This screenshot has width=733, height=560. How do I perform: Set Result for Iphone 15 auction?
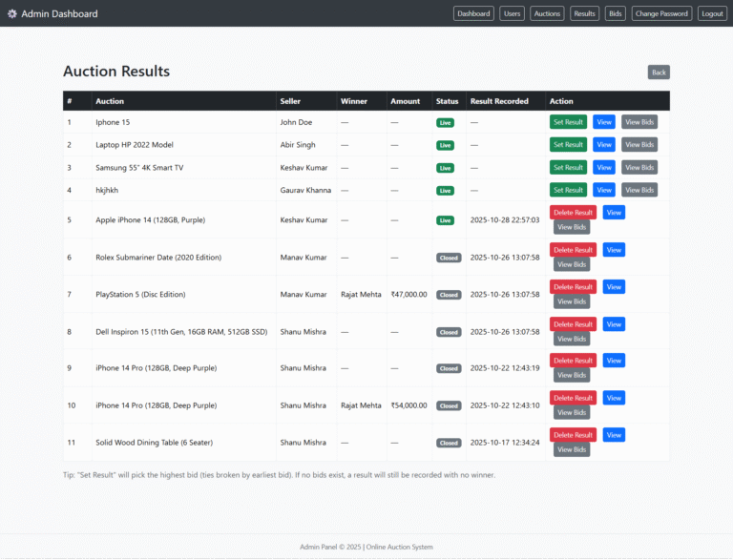point(568,122)
